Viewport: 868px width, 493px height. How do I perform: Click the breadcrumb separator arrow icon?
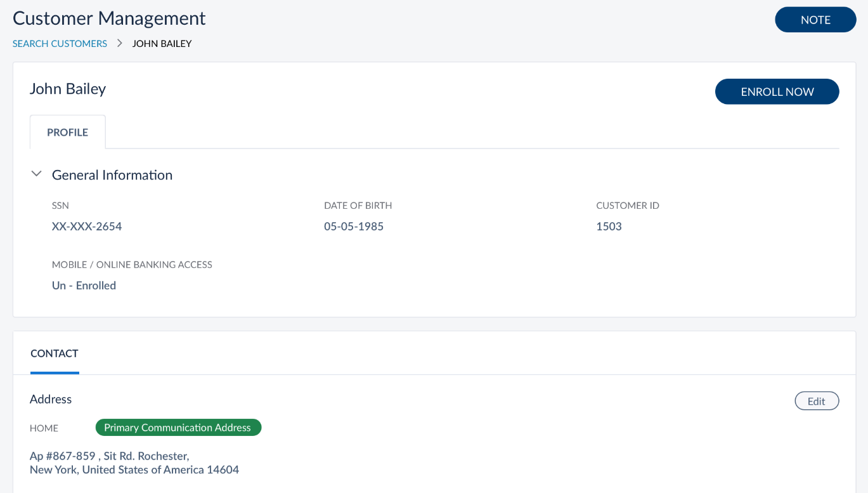[x=119, y=43]
